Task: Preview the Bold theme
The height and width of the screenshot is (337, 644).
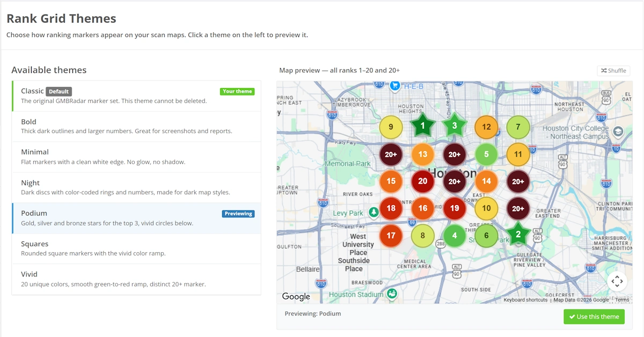Action: click(x=137, y=127)
